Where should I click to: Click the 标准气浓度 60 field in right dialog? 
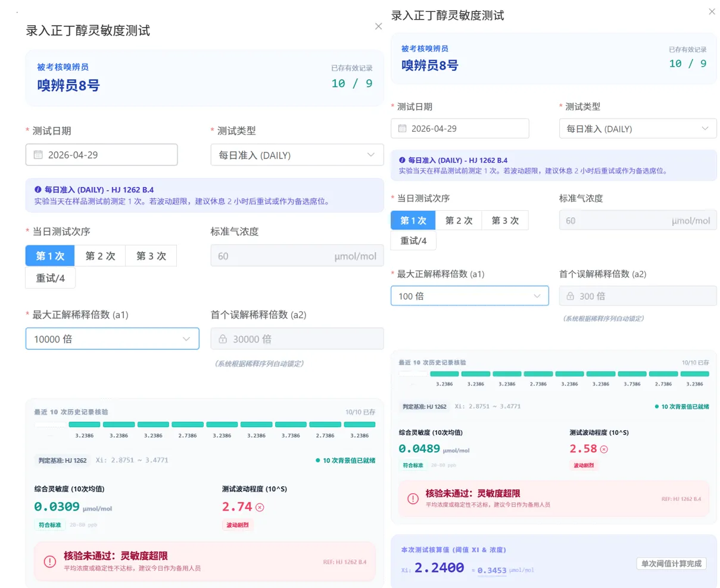click(638, 220)
